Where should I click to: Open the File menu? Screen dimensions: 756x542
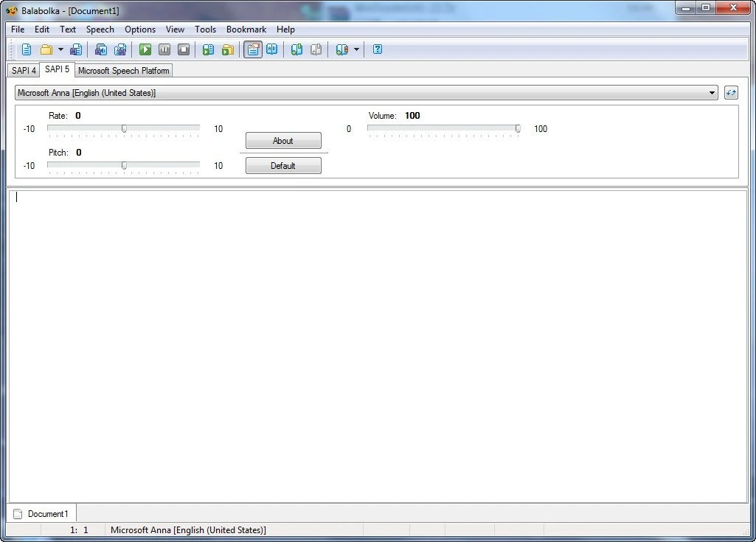click(18, 29)
